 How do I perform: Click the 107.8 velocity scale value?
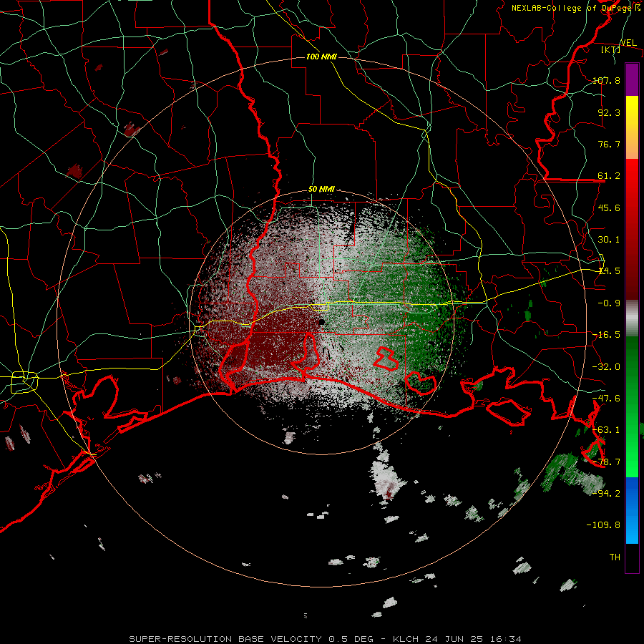click(x=606, y=80)
